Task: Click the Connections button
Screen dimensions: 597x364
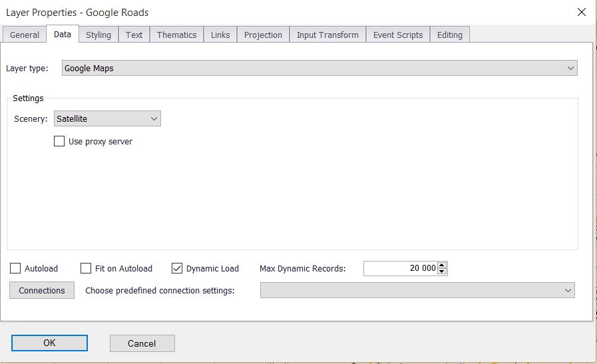Action: click(x=42, y=290)
